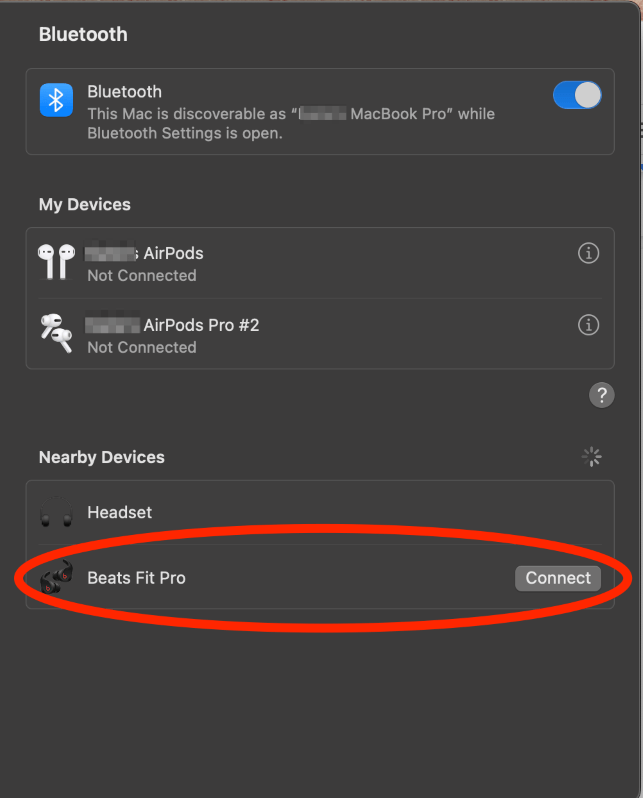Turn off the Bluetooth toggle switch

[577, 95]
